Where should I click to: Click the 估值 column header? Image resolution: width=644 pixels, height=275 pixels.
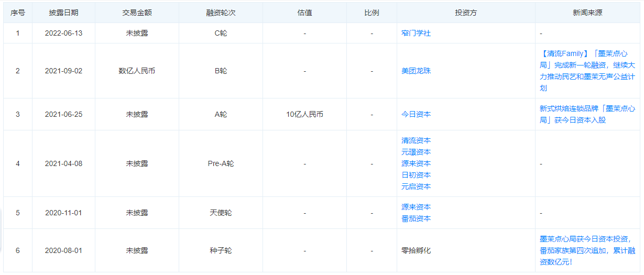point(304,13)
